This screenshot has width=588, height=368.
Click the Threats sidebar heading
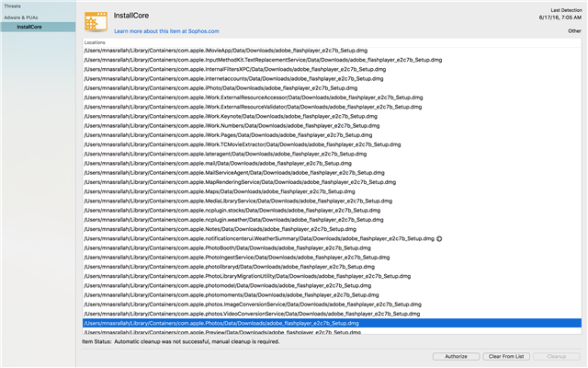click(x=12, y=6)
